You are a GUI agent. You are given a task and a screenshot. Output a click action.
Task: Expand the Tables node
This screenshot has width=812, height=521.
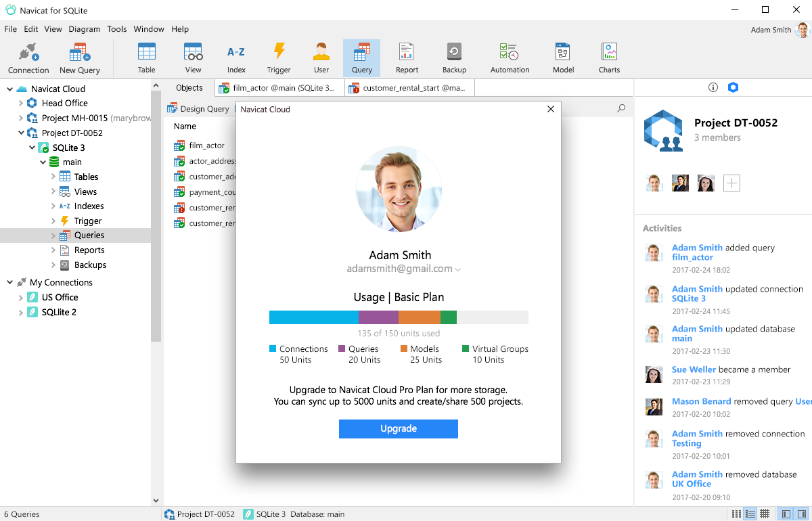(53, 177)
